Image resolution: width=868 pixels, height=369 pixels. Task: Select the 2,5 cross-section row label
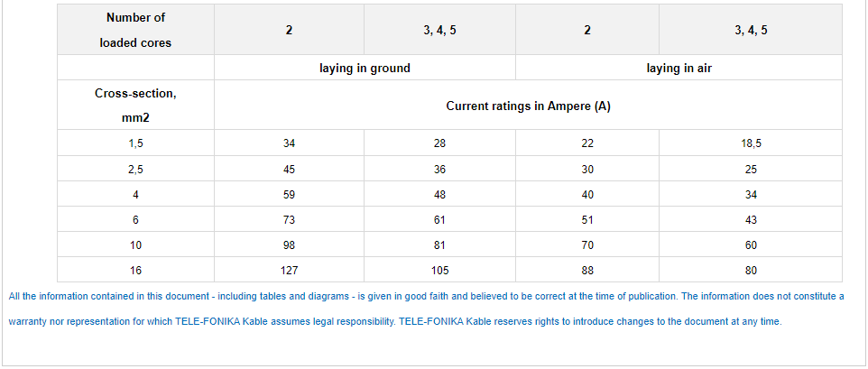click(135, 169)
